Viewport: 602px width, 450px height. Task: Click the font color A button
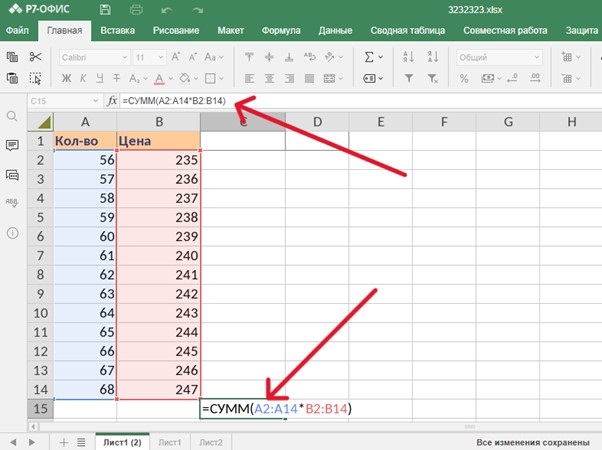click(x=161, y=78)
